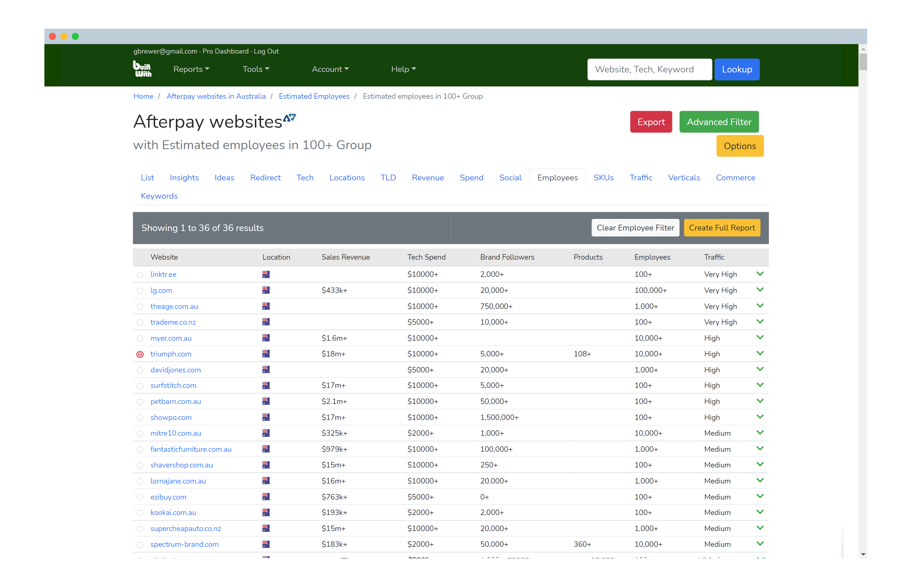Screen dimensions: 911x588
Task: Expand the linktr.ee row details chevron
Action: (x=760, y=274)
